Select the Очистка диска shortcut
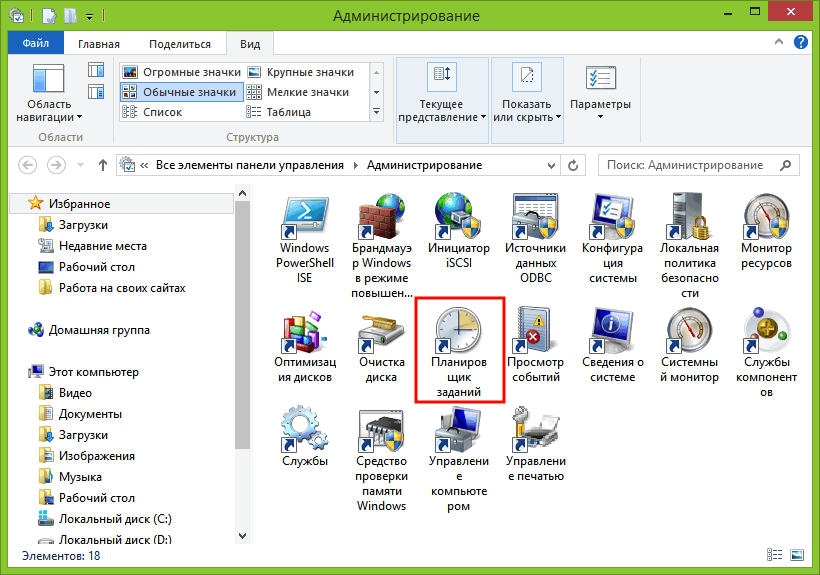This screenshot has height=575, width=820. tap(381, 346)
